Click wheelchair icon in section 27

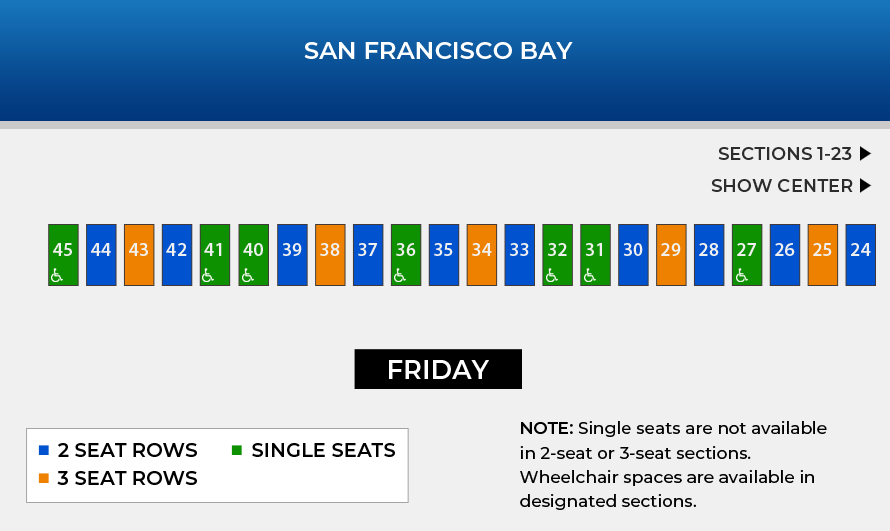click(741, 276)
